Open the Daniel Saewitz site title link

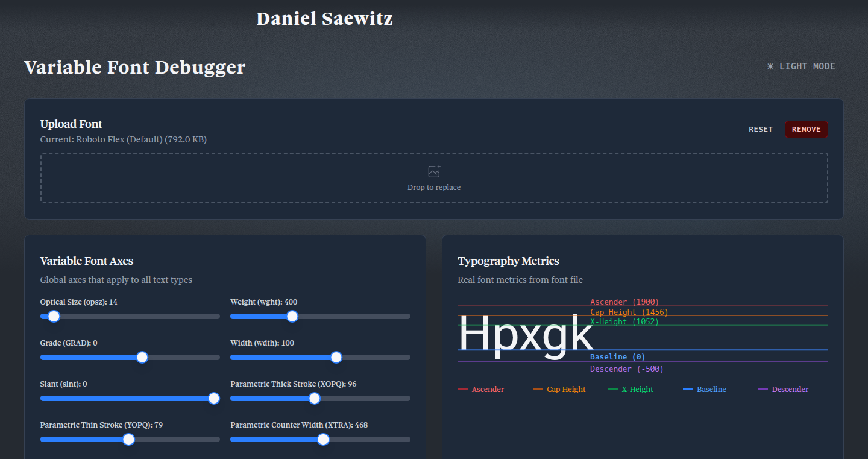(325, 19)
